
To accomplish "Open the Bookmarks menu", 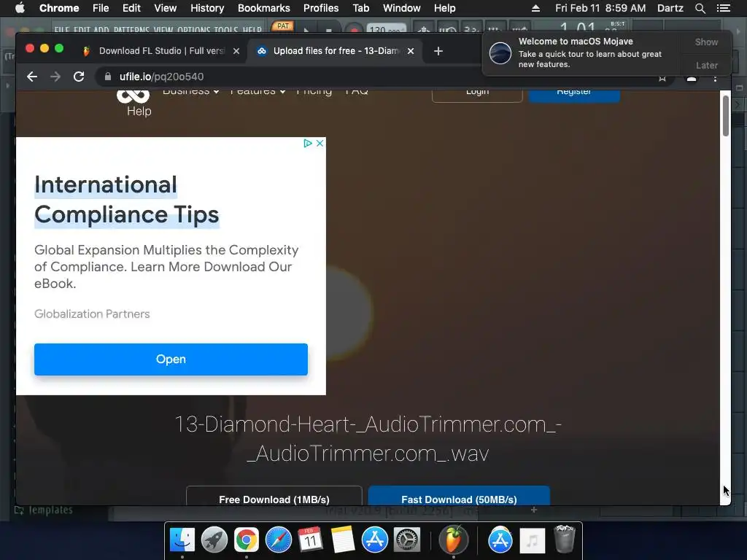I will pos(264,8).
